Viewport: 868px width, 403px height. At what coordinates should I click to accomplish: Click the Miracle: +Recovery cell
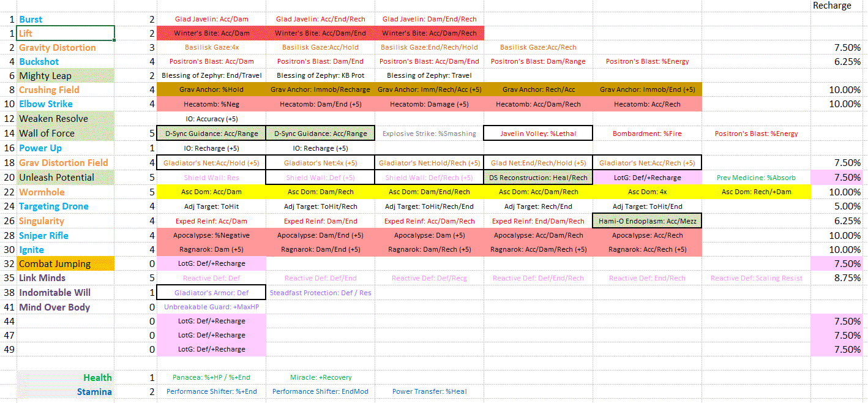320,377
